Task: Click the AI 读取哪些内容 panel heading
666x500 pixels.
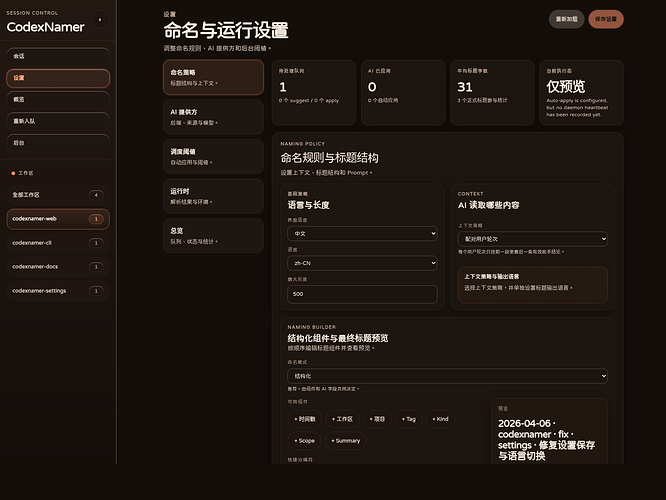Action: tap(488, 205)
